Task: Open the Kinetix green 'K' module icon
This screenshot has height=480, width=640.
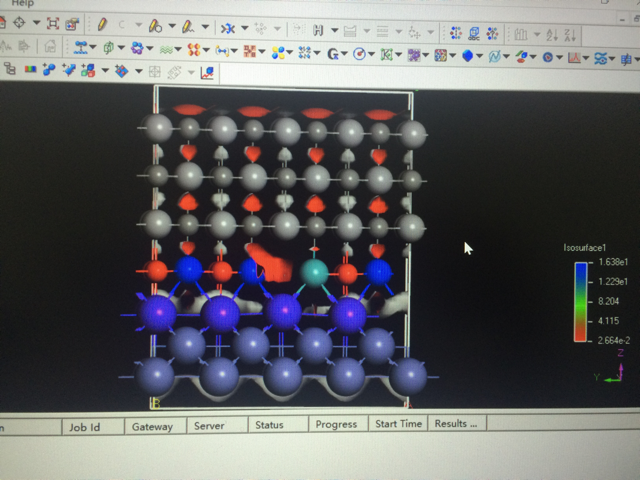Action: click(386, 54)
